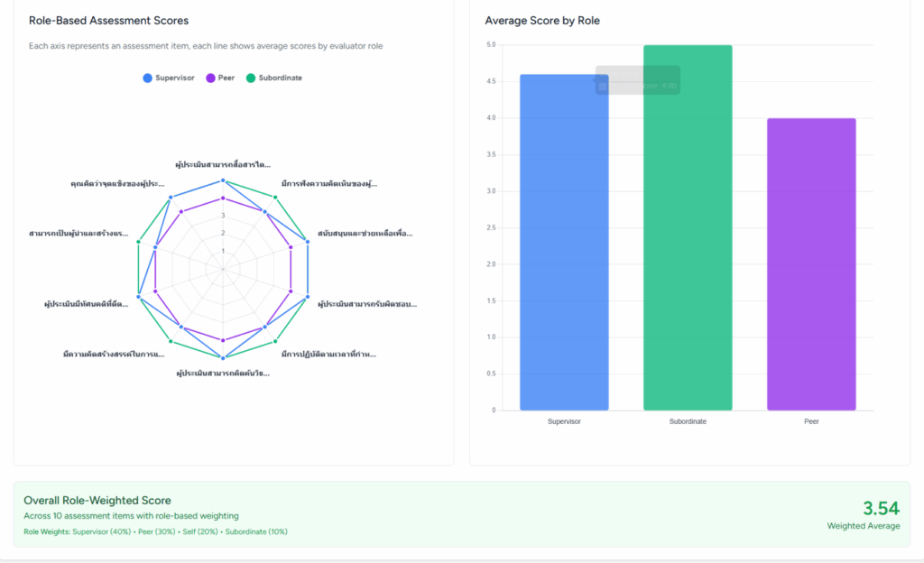Click the Role Weights text line
Screen dimensions: 924x563
click(155, 531)
